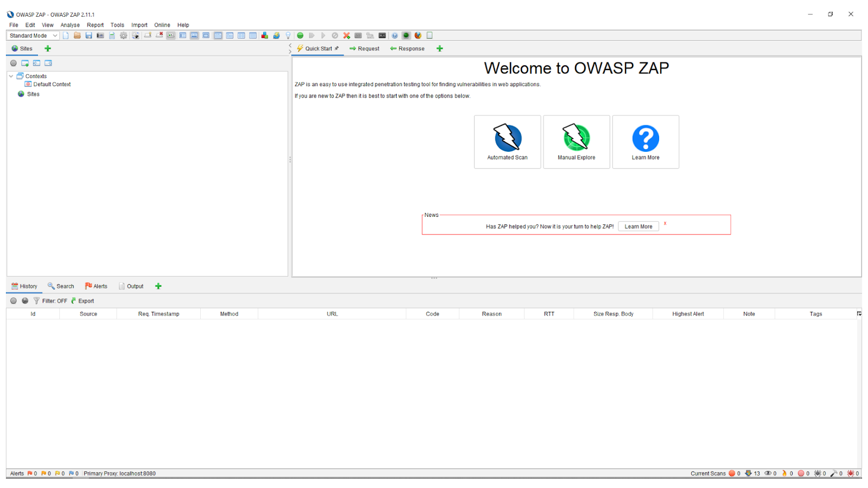868x488 pixels.
Task: Click the red flag alert count in status bar
Action: [33, 473]
